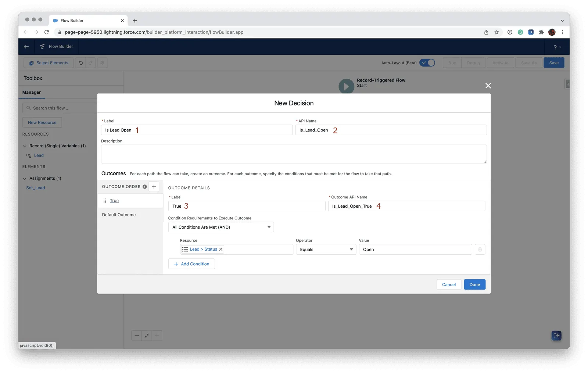The image size is (588, 373).
Task: Click the Select Elements button
Action: coord(49,63)
